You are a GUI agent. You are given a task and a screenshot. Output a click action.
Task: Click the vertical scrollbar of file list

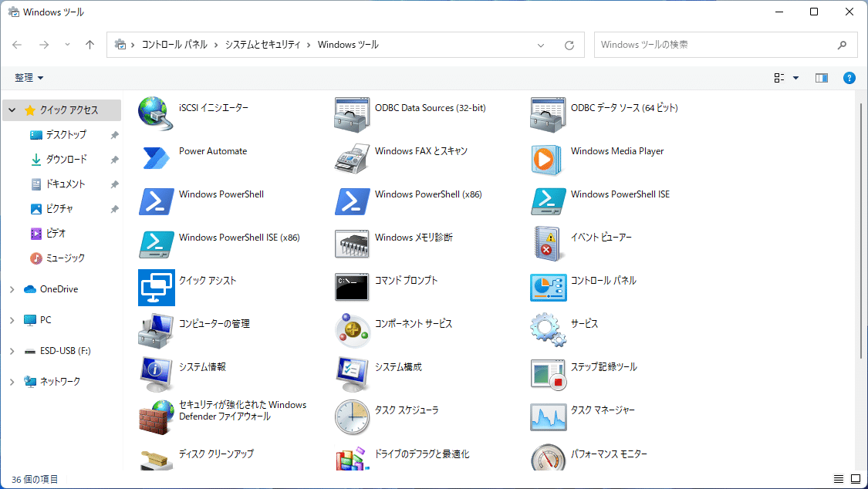click(x=861, y=230)
